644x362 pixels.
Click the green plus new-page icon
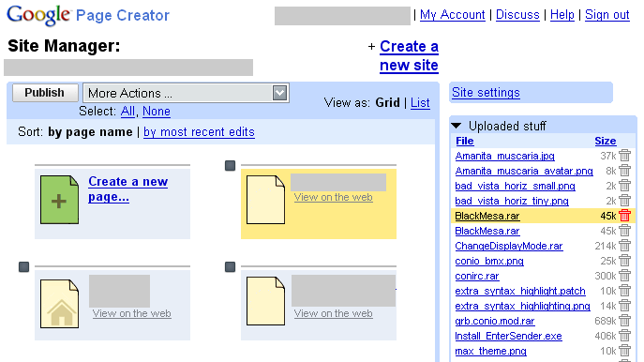(60, 200)
